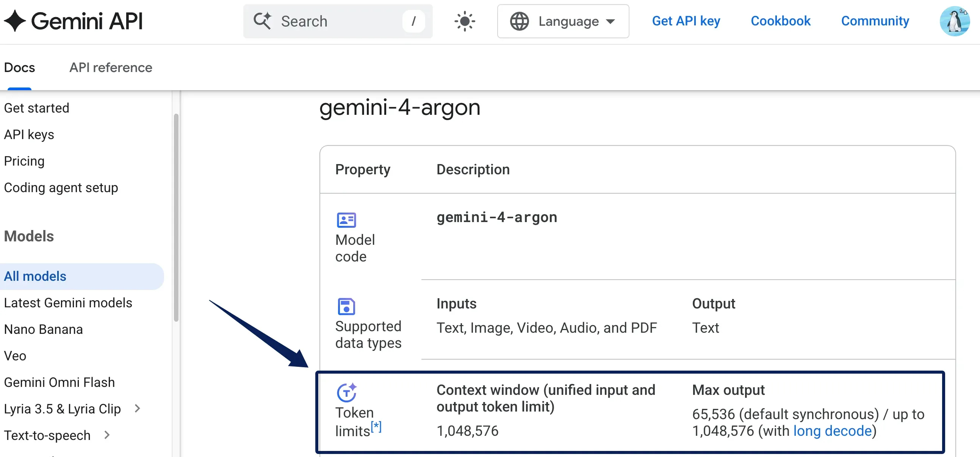Switch to the Docs tab

(19, 67)
